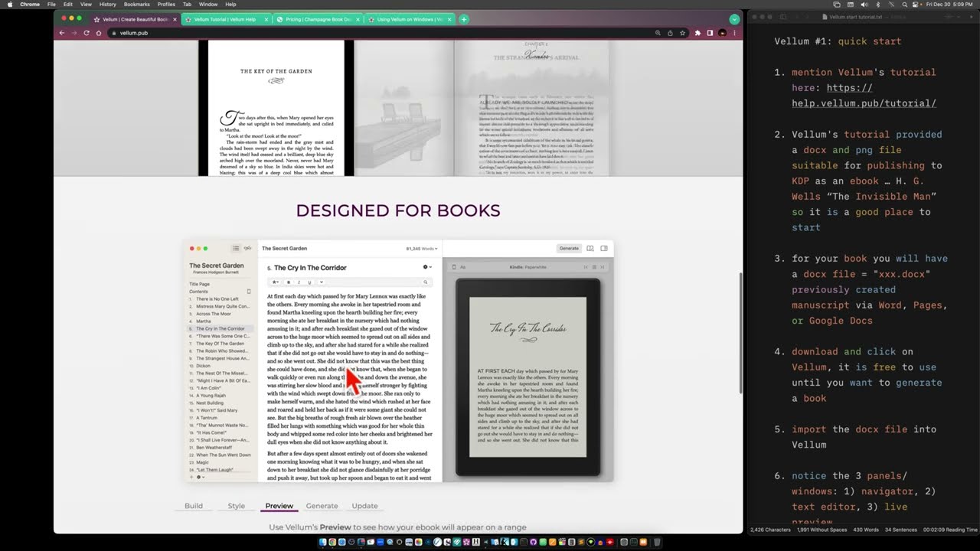Reload the vellum.pub page
Image resolution: width=980 pixels, height=551 pixels.
[87, 33]
